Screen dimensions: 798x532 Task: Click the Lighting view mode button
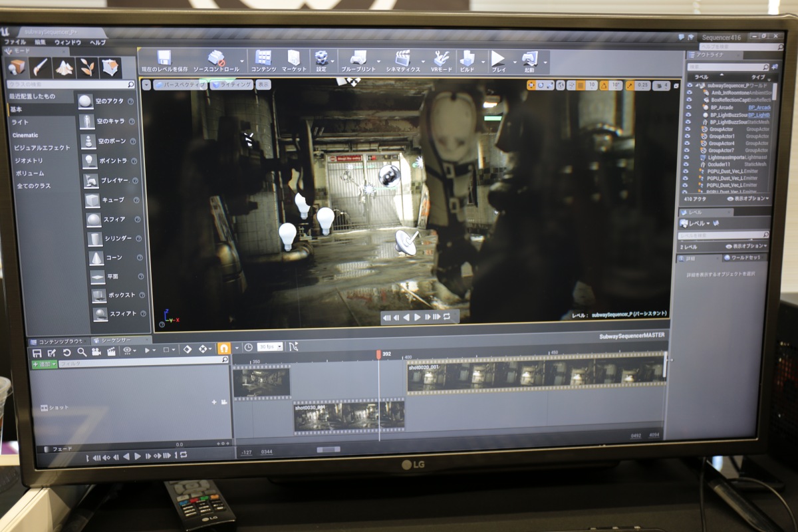(232, 84)
